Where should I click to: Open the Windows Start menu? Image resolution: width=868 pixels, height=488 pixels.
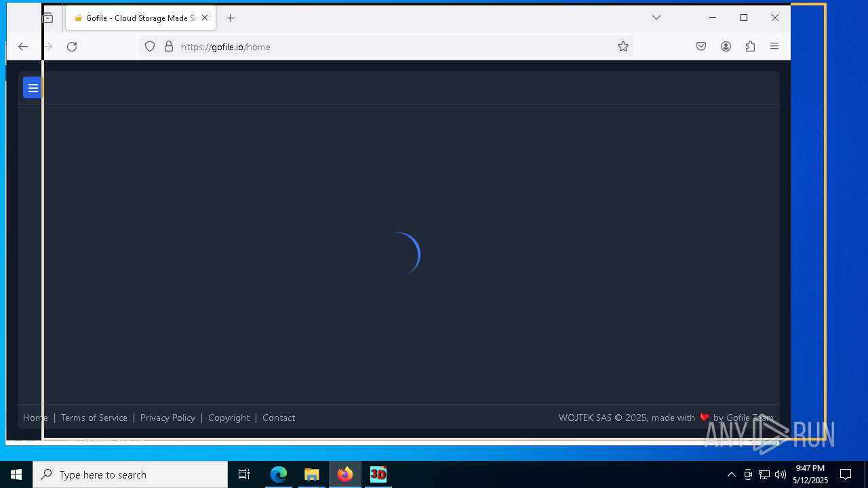click(16, 474)
